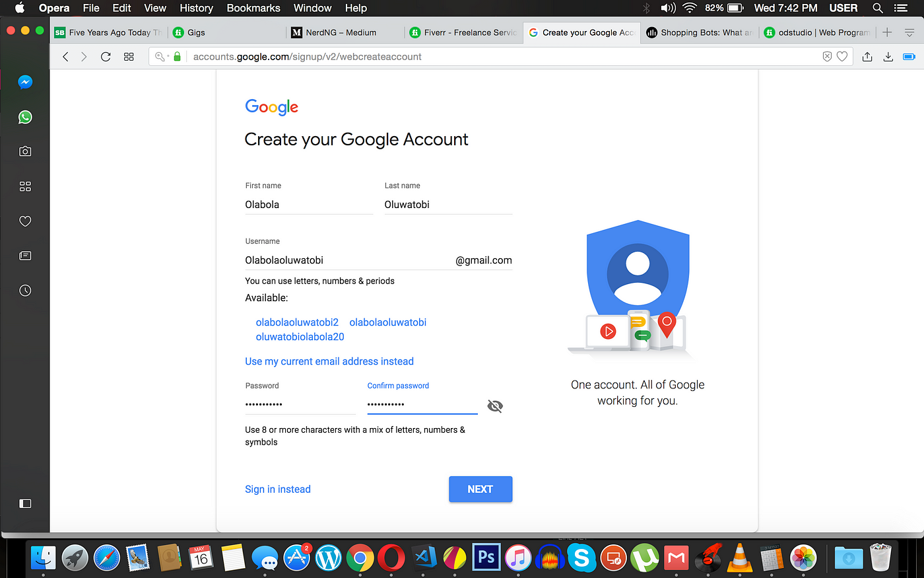Open Photoshop from the Dock
The height and width of the screenshot is (578, 924).
click(x=486, y=558)
